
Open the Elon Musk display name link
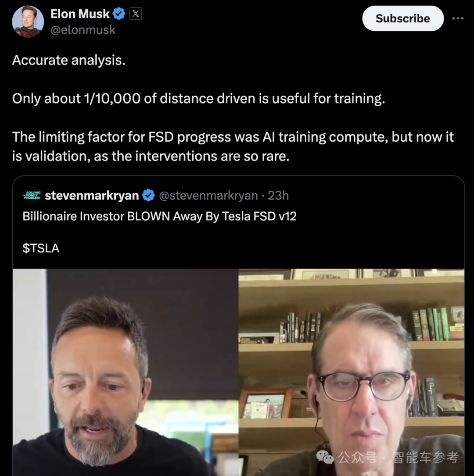[x=80, y=14]
